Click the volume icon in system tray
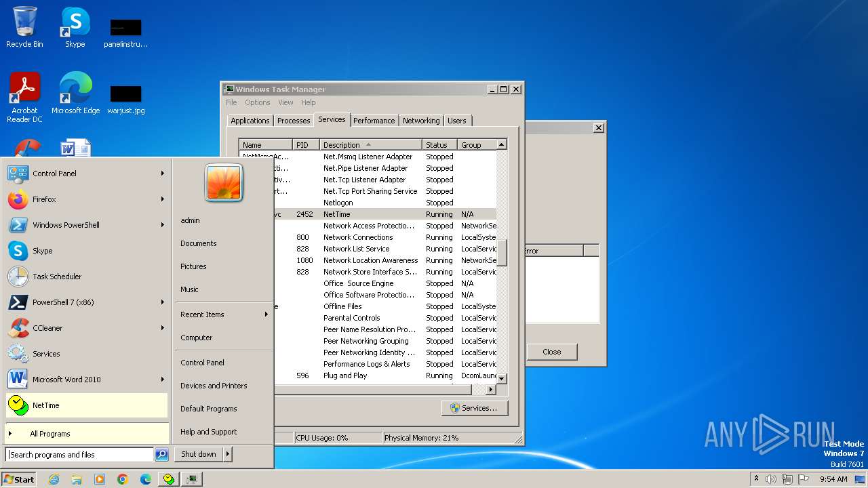Viewport: 868px width, 488px height. click(771, 479)
